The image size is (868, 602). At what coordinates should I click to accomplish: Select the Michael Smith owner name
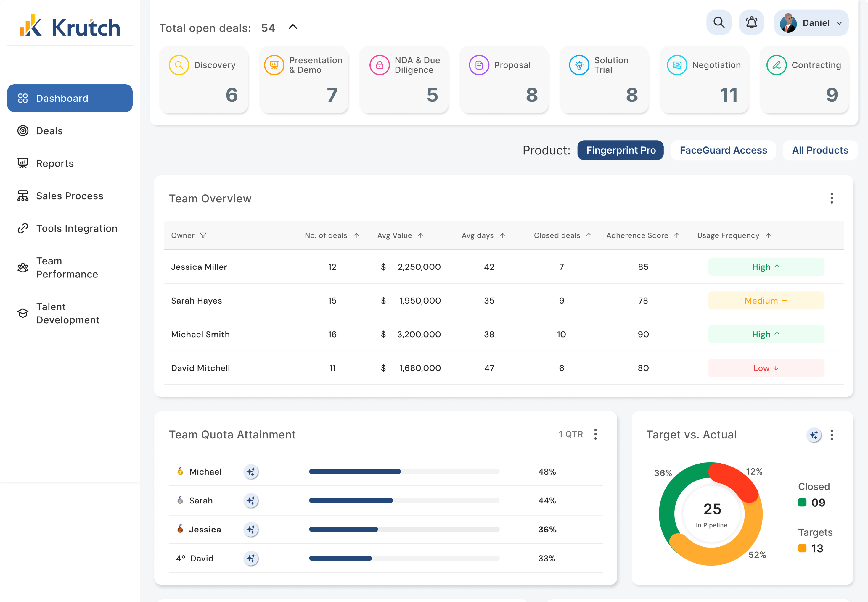point(200,334)
